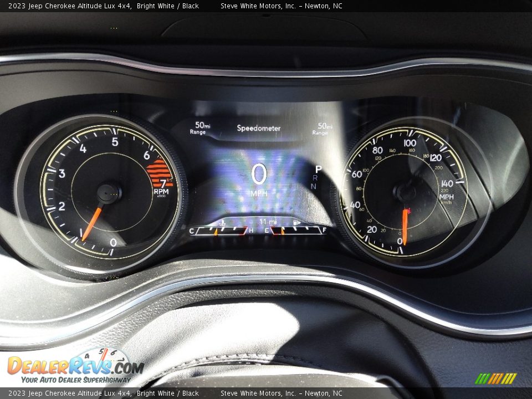Screen dimensions: 532x399
Task: Click the "RPM" label on tachometer
Action: pos(161,192)
